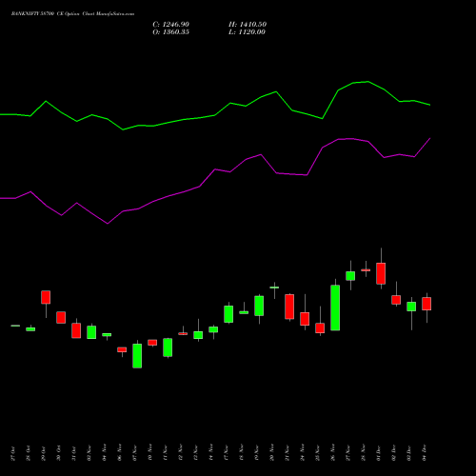Click the 26 Nov date label
Screen dimensions: 476x476
click(333, 453)
